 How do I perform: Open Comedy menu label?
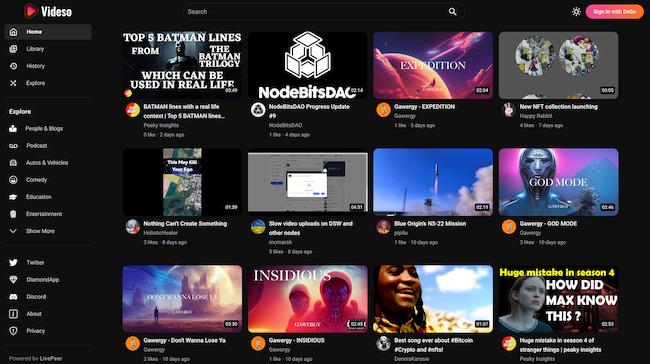pos(36,180)
